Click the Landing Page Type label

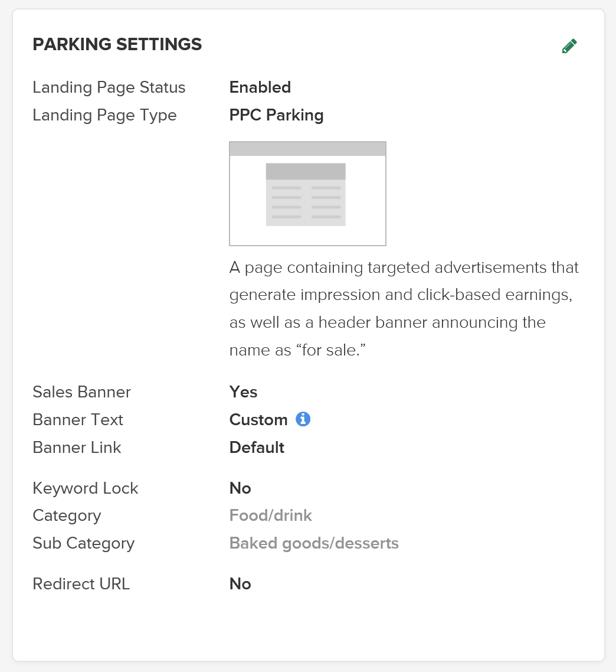click(104, 115)
